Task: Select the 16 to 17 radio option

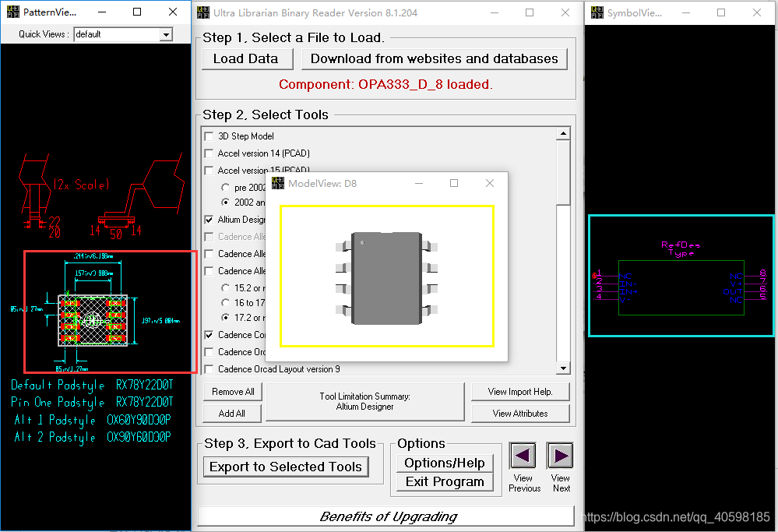Action: coord(225,303)
